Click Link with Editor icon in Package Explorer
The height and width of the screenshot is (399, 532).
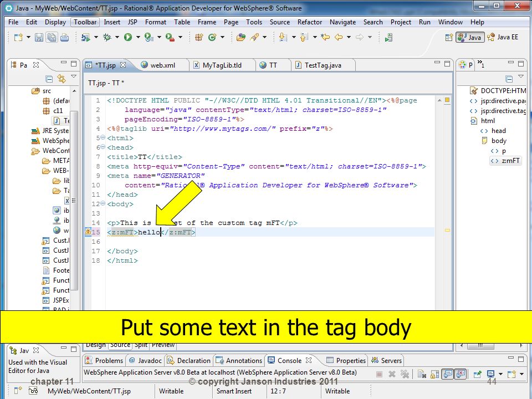pos(62,79)
